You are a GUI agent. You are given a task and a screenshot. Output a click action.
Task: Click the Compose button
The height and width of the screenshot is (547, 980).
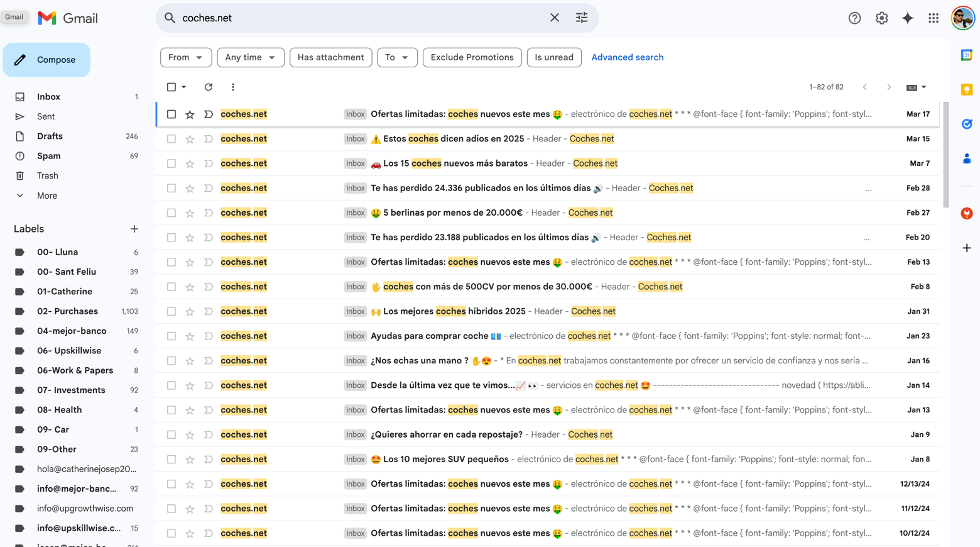coord(46,60)
